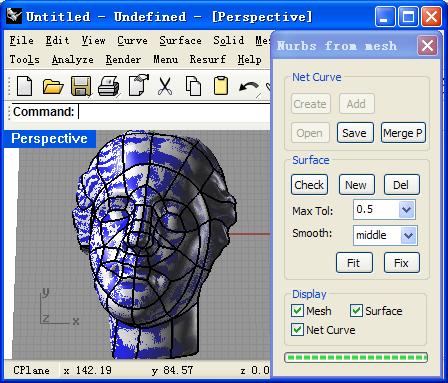448x383 pixels.
Task: Open a file via folder icon
Action: (53, 87)
